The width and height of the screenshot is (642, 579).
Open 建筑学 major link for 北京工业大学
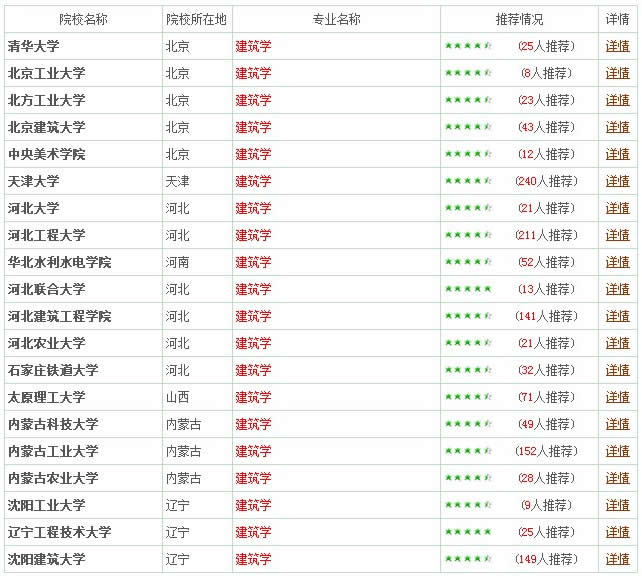253,73
